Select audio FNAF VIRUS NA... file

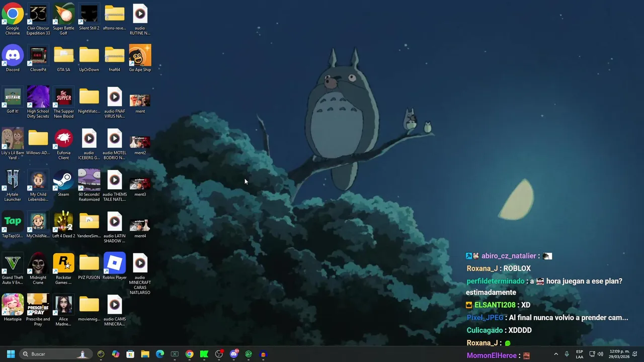click(x=114, y=103)
